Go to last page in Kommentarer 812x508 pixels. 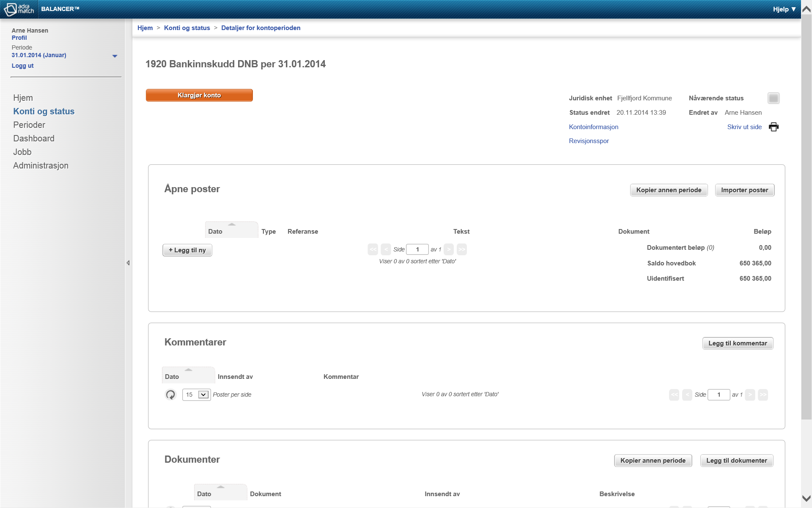click(x=763, y=395)
